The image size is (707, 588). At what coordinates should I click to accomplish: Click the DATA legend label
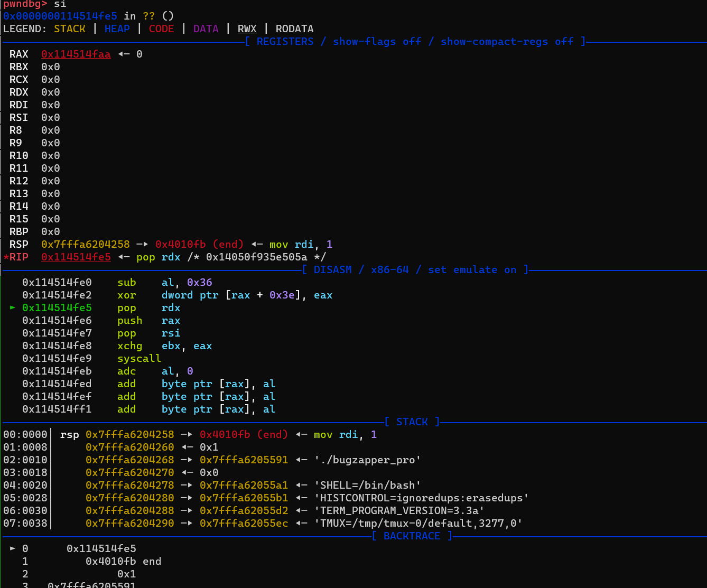click(x=206, y=29)
